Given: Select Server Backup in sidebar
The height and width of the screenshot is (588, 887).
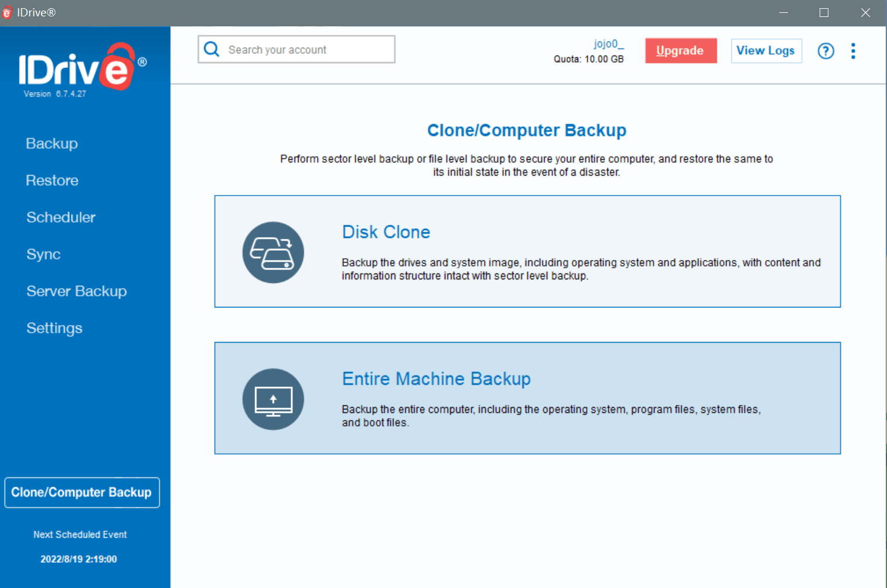Looking at the screenshot, I should coord(76,291).
